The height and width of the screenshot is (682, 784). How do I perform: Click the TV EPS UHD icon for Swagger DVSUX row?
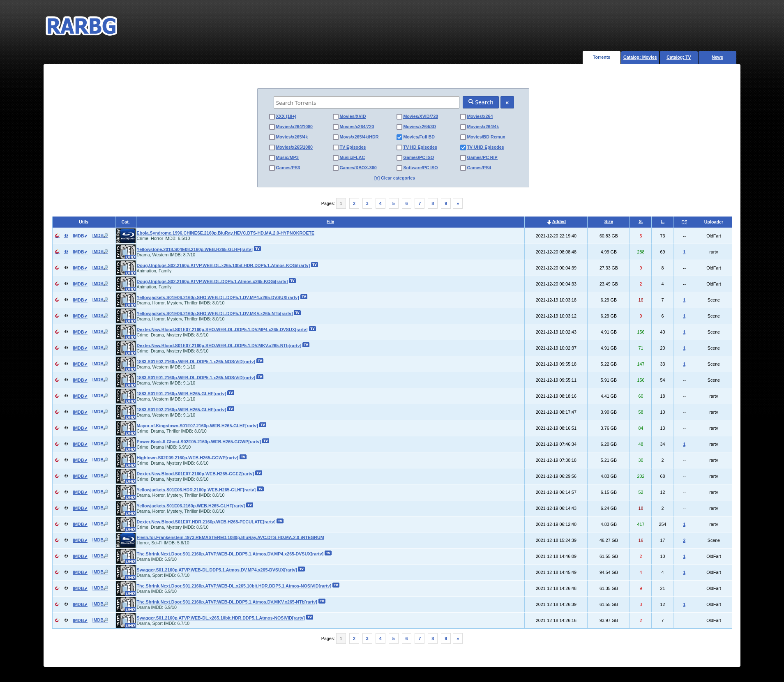(x=126, y=572)
